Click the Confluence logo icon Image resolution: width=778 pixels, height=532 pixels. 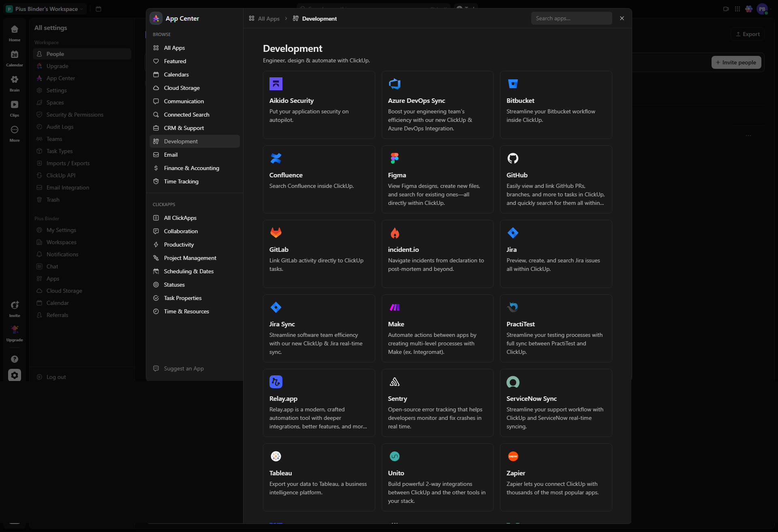[276, 158]
